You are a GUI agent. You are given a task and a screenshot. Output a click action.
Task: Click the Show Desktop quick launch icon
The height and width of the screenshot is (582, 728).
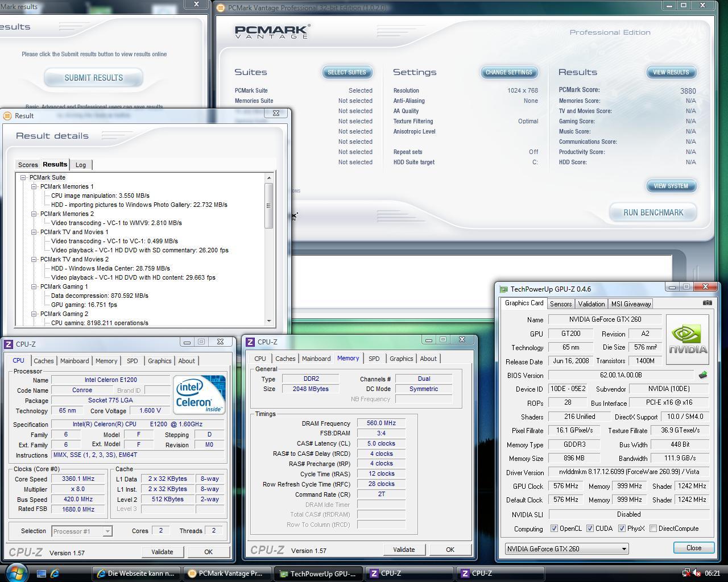(42, 573)
